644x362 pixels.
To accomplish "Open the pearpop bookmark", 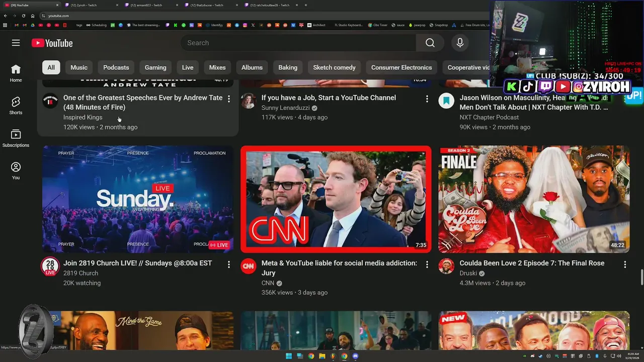I will point(417,25).
